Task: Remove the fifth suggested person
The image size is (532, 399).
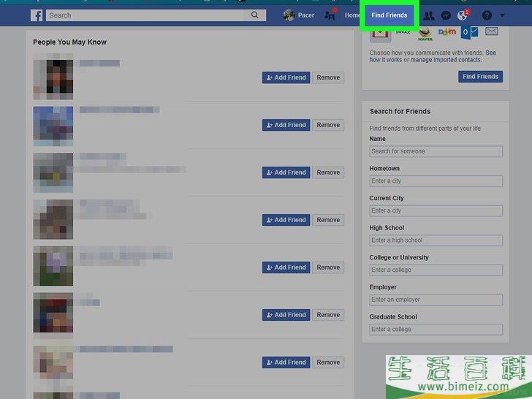Action: click(328, 267)
